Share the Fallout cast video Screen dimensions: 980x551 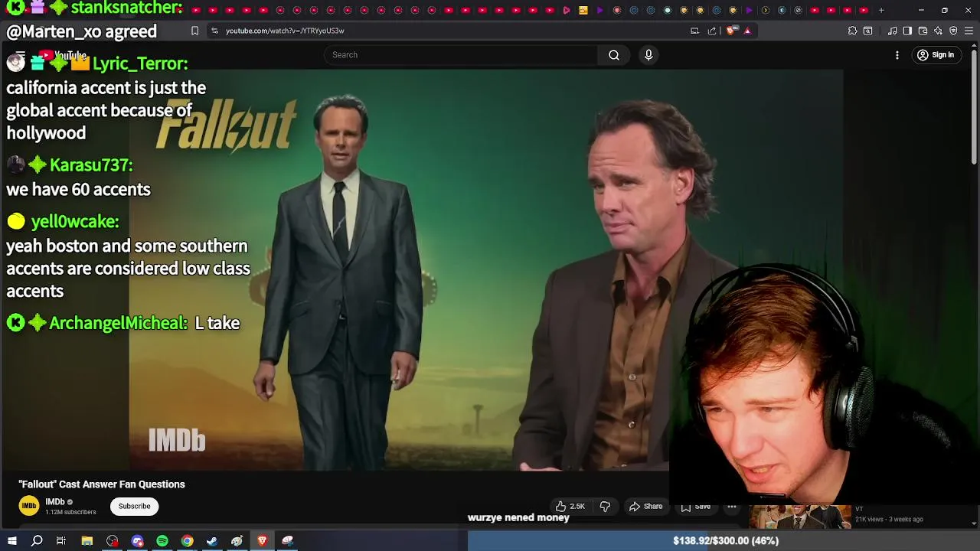646,507
